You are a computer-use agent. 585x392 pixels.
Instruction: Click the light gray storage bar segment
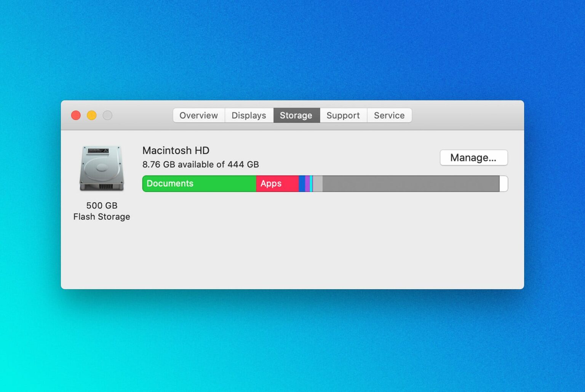click(318, 184)
